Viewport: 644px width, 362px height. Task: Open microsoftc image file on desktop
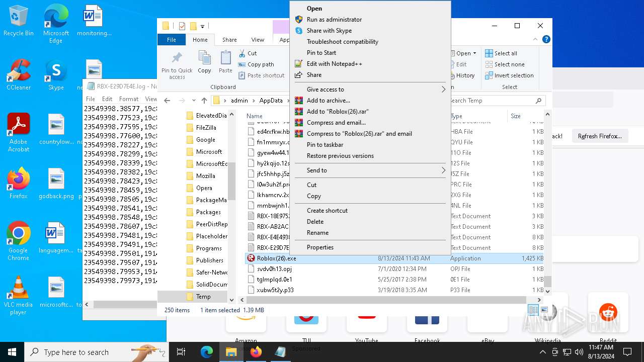pyautogui.click(x=56, y=293)
